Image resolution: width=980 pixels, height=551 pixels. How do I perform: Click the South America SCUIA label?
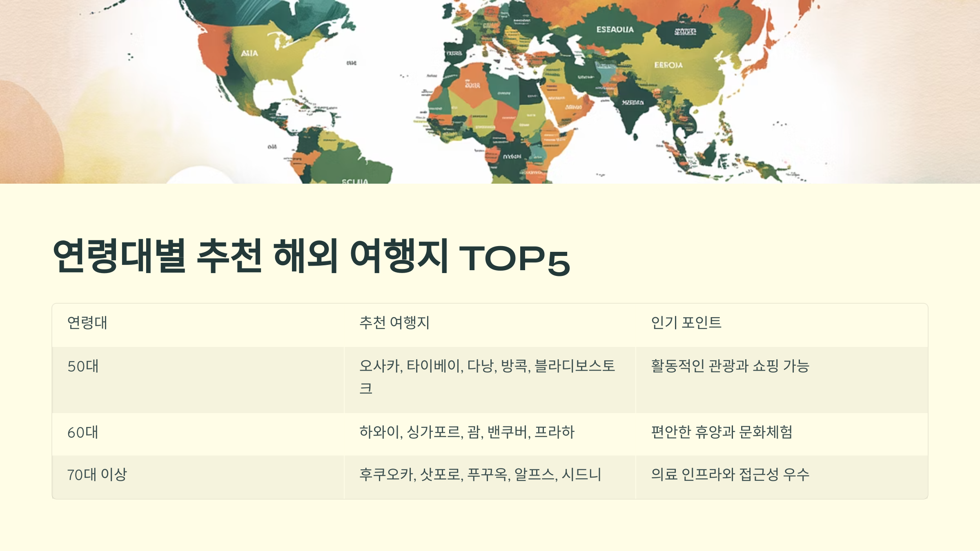click(355, 181)
